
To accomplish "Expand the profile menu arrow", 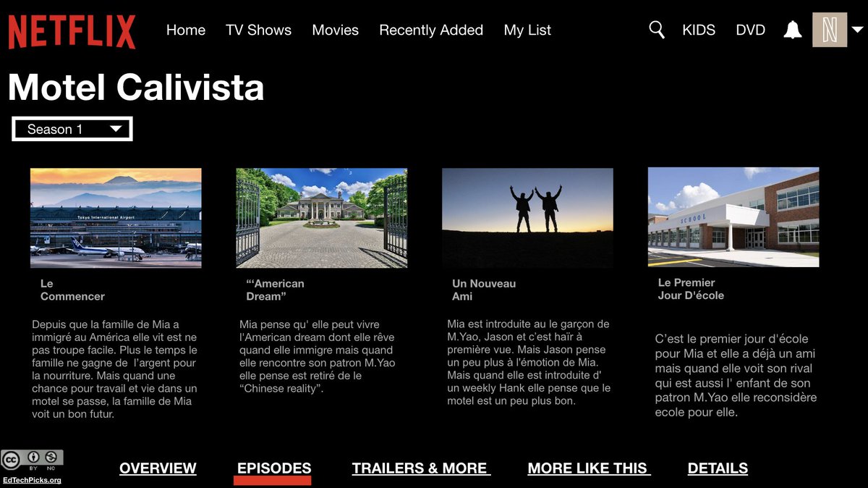I will click(x=858, y=30).
